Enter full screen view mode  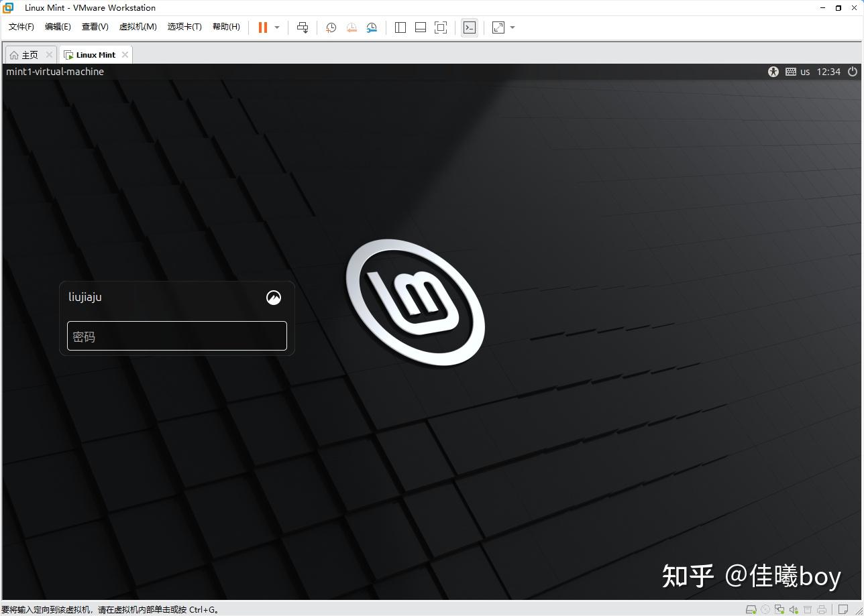[441, 27]
